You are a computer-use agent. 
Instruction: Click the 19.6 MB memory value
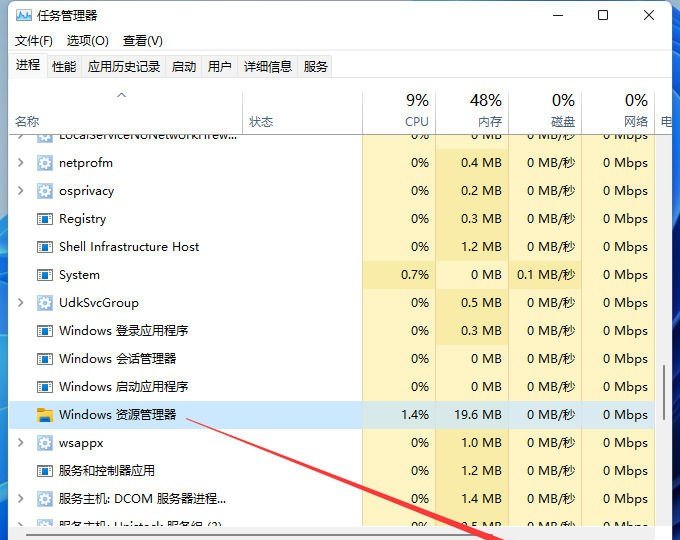pos(477,415)
